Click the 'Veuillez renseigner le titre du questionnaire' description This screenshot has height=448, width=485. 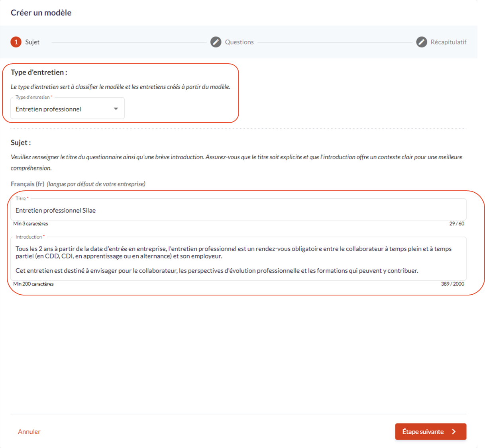click(x=237, y=162)
